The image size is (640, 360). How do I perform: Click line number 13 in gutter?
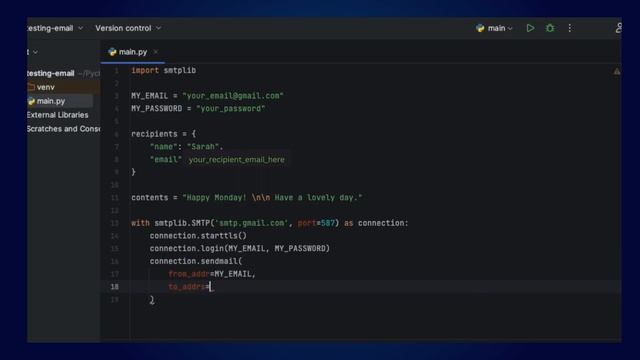pyautogui.click(x=115, y=223)
